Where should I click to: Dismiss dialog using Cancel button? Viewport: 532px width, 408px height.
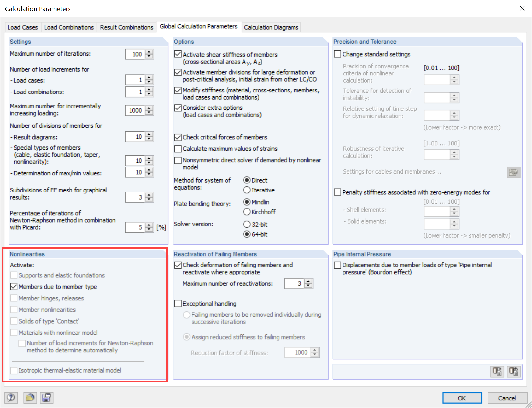pyautogui.click(x=507, y=398)
